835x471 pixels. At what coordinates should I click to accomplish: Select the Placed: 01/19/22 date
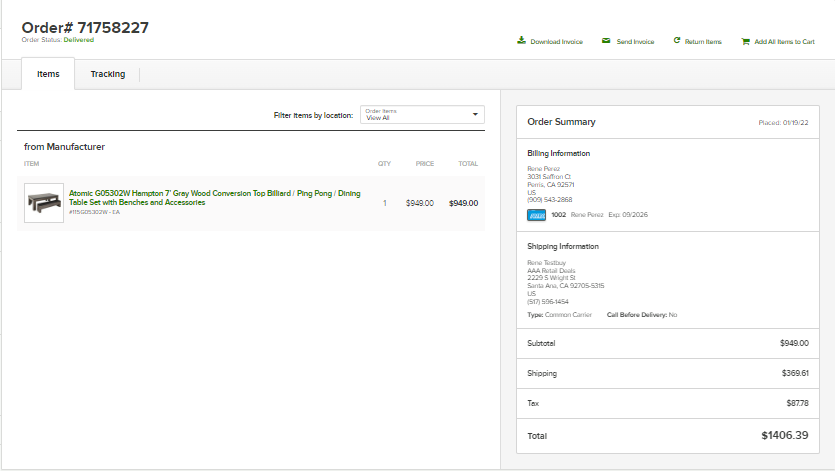click(x=783, y=123)
